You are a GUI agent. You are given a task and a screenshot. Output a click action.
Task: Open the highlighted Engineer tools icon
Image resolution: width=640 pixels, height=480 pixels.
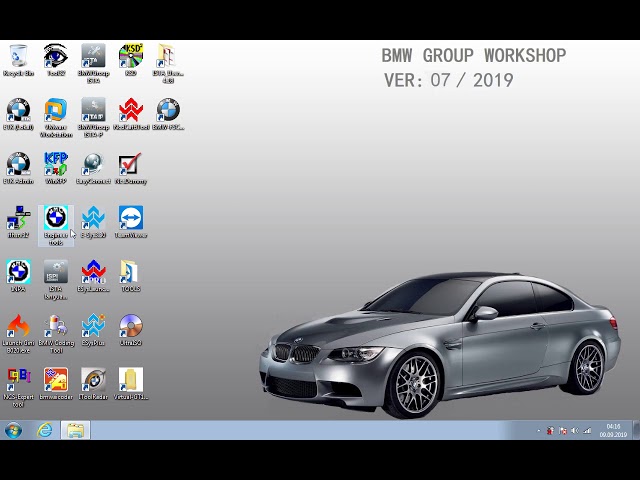56,226
